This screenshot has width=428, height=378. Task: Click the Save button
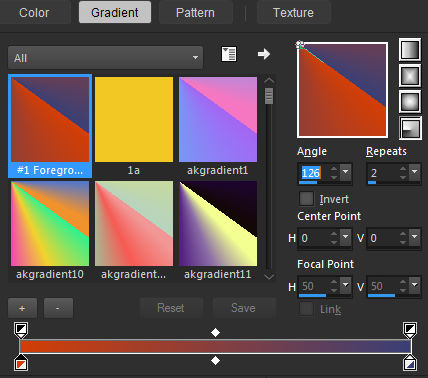coord(244,308)
